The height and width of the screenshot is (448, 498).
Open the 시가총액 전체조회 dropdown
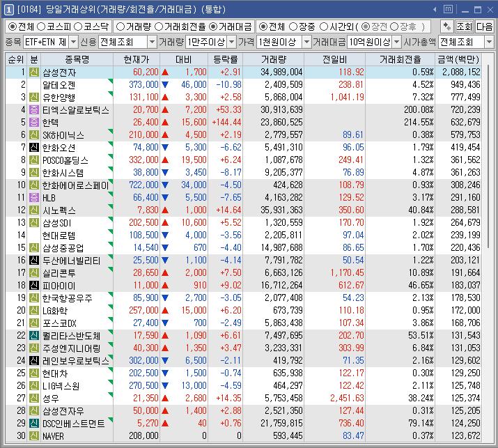[x=489, y=42]
